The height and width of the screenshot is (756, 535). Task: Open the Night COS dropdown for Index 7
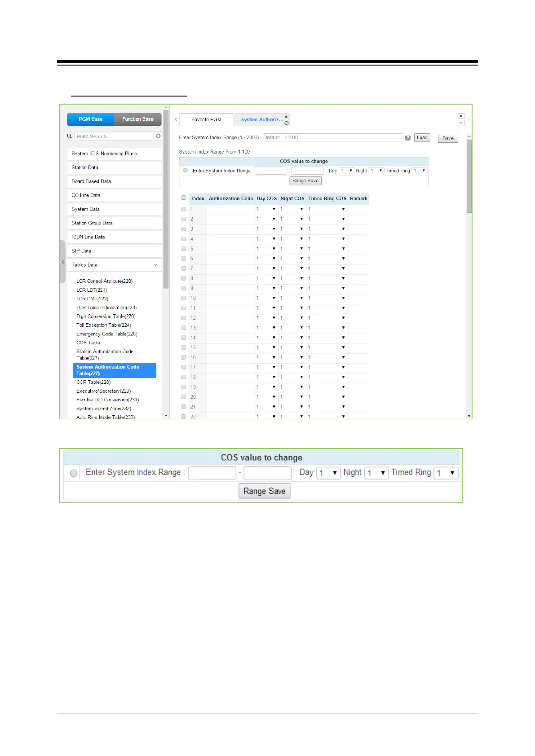(x=292, y=268)
